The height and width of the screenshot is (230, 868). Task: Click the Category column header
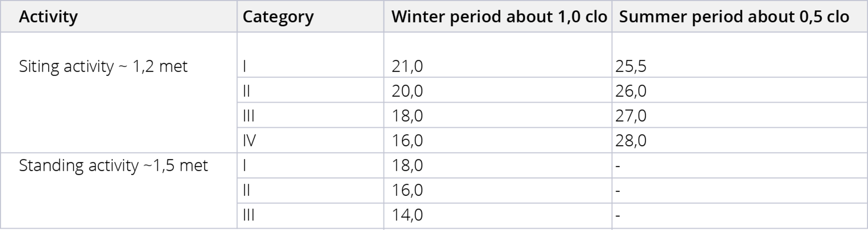click(310, 17)
